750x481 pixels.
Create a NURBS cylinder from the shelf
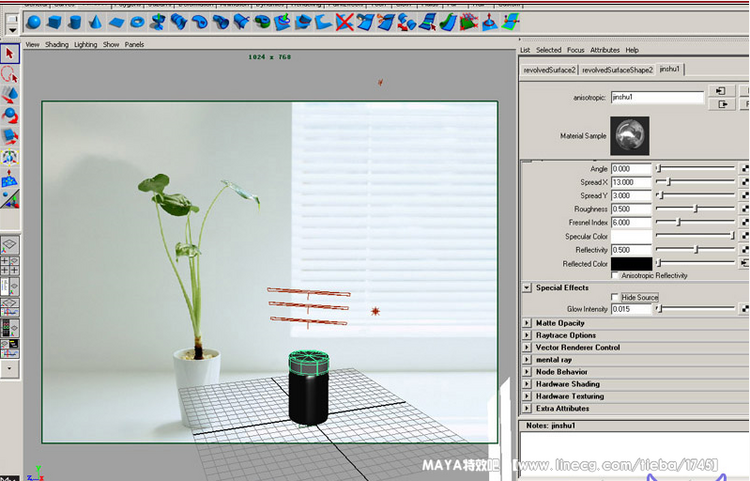point(75,21)
